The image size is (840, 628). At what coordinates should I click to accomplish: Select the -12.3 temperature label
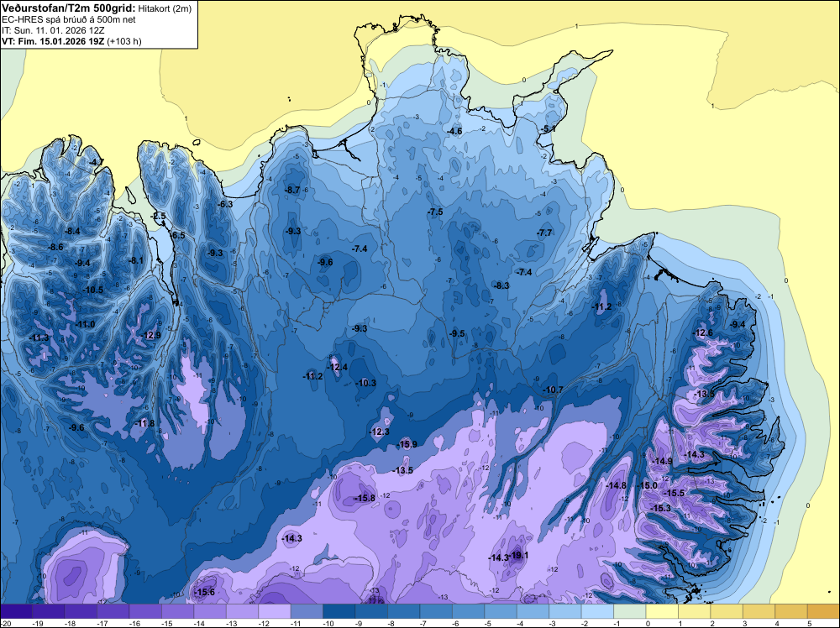tap(380, 432)
